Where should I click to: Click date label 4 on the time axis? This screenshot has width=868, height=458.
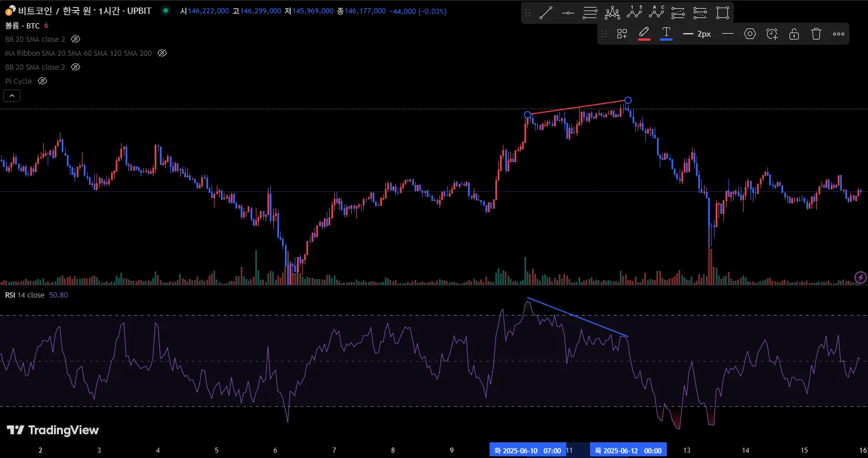click(x=158, y=450)
